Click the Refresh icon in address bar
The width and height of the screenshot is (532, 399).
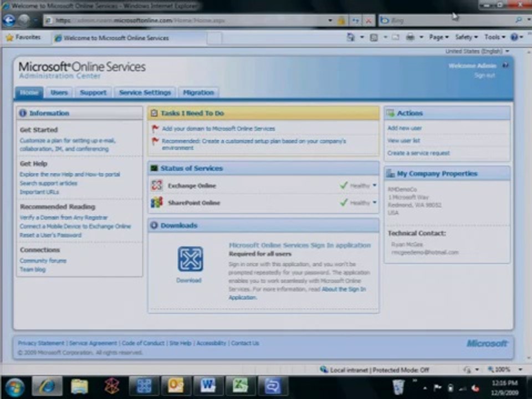pyautogui.click(x=355, y=21)
